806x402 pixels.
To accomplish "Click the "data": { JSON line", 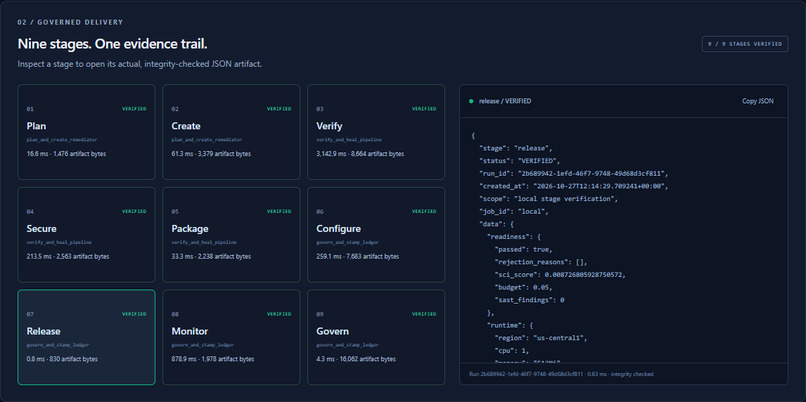I will 496,224.
